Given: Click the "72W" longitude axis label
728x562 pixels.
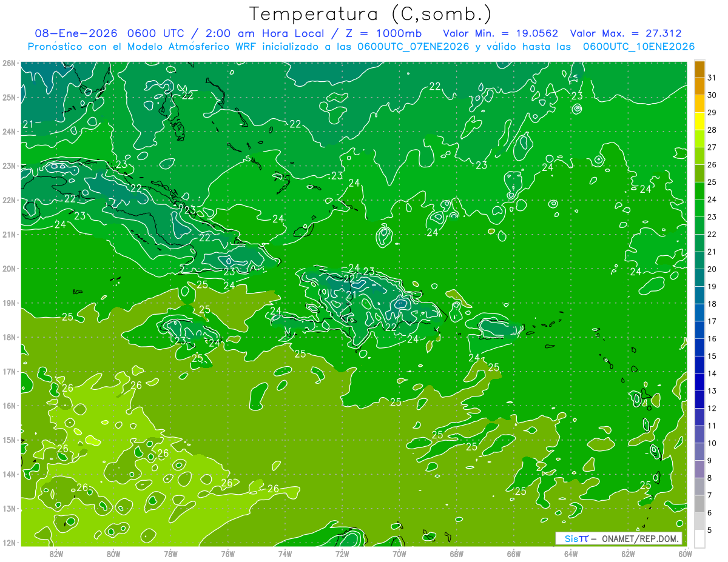Looking at the screenshot, I should click(x=342, y=554).
